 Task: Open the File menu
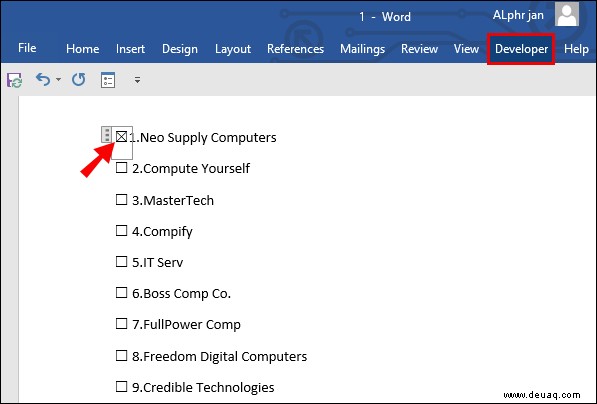click(27, 48)
